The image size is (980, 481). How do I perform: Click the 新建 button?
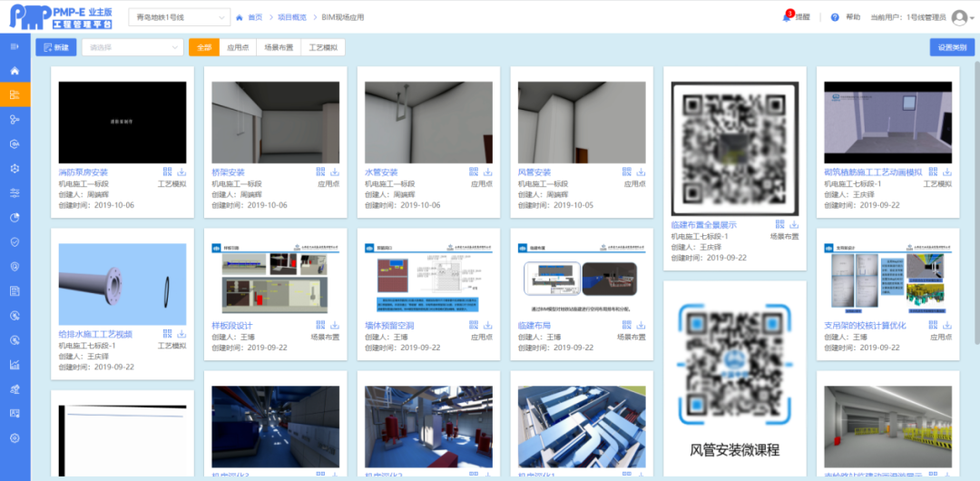click(x=55, y=47)
